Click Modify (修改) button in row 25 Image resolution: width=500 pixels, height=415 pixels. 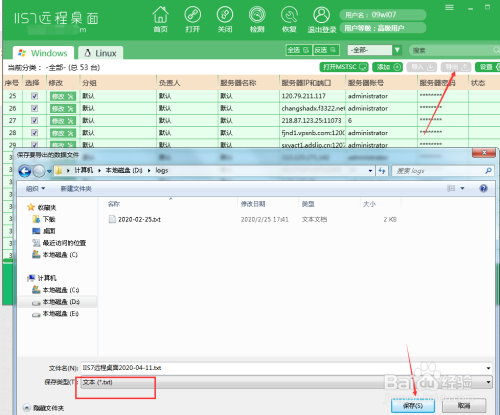pos(63,96)
